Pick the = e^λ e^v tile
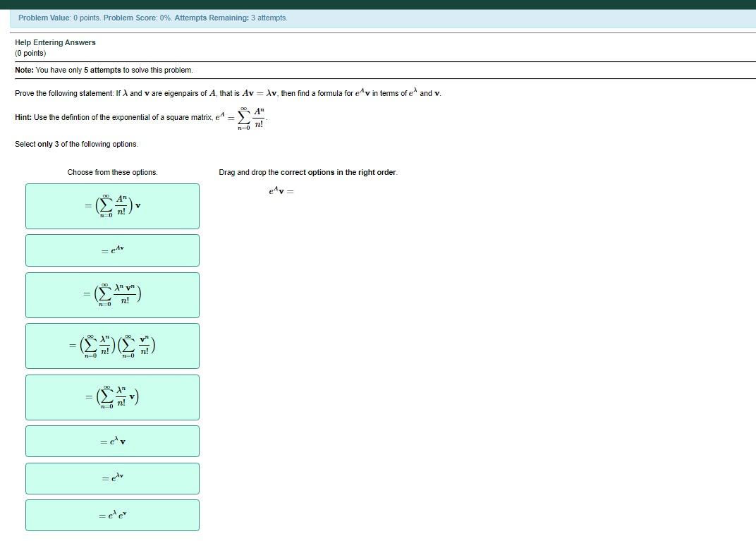The height and width of the screenshot is (541, 756). pos(112,515)
